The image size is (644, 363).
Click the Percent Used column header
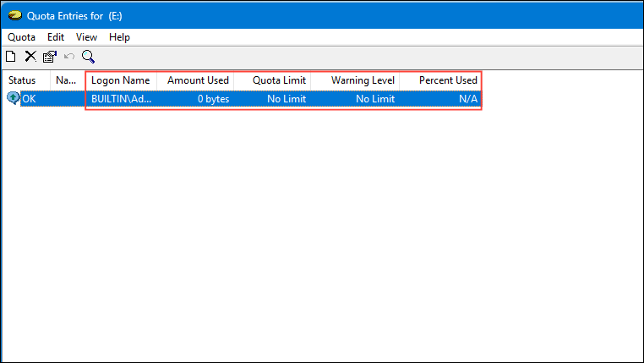(x=448, y=80)
